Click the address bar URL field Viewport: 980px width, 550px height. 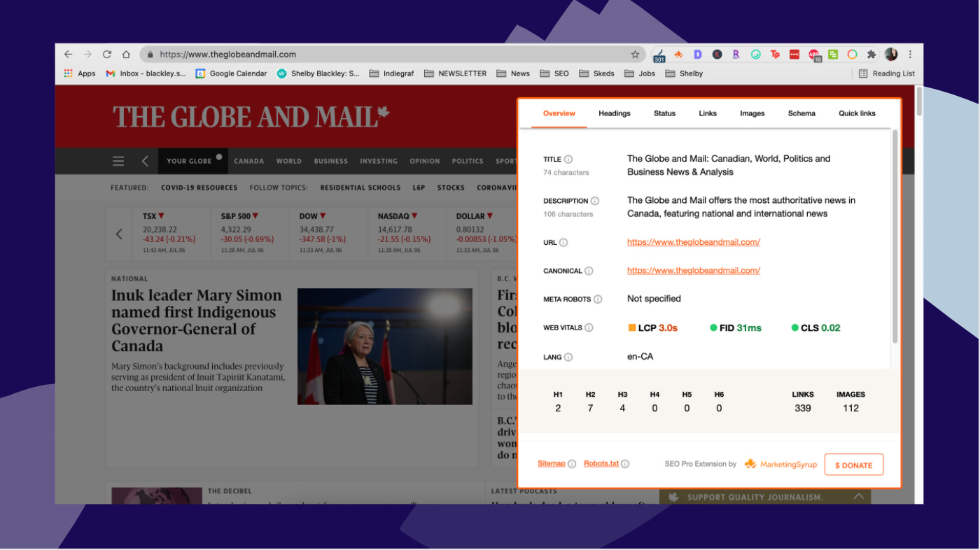coord(392,54)
